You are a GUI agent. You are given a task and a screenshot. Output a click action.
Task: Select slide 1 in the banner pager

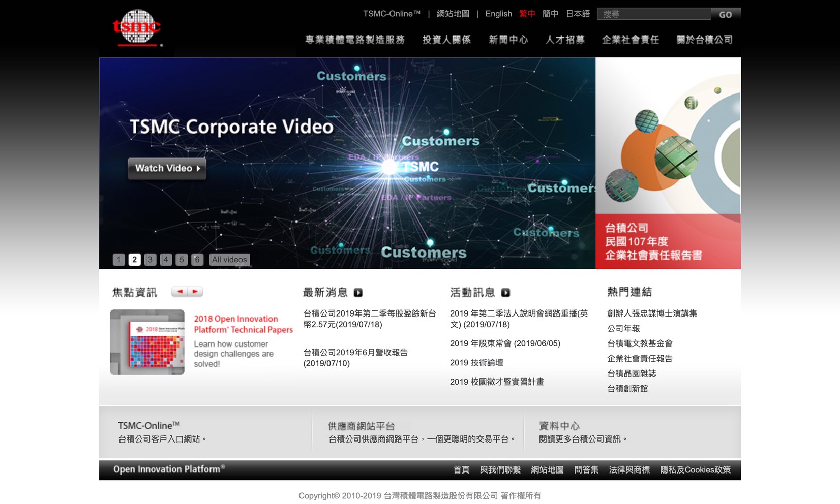[x=118, y=260]
